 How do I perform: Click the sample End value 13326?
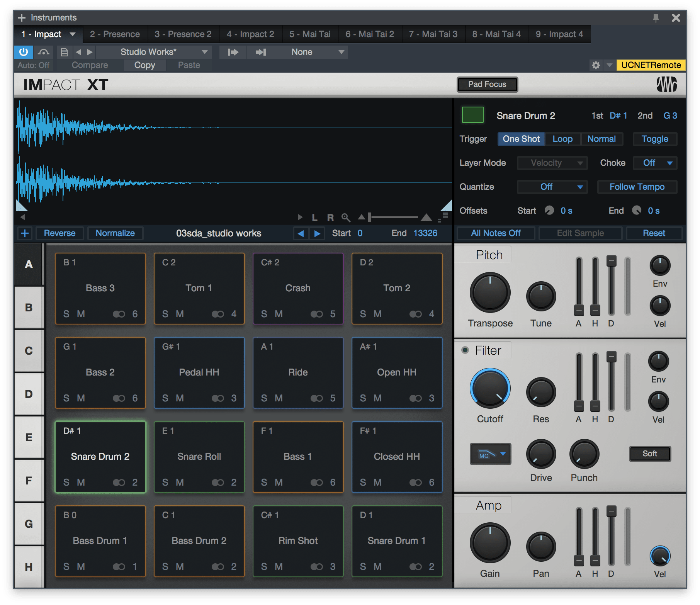(425, 233)
